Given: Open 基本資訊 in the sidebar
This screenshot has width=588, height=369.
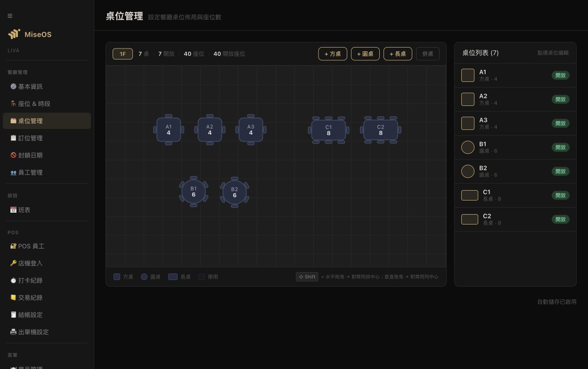Looking at the screenshot, I should tap(47, 87).
